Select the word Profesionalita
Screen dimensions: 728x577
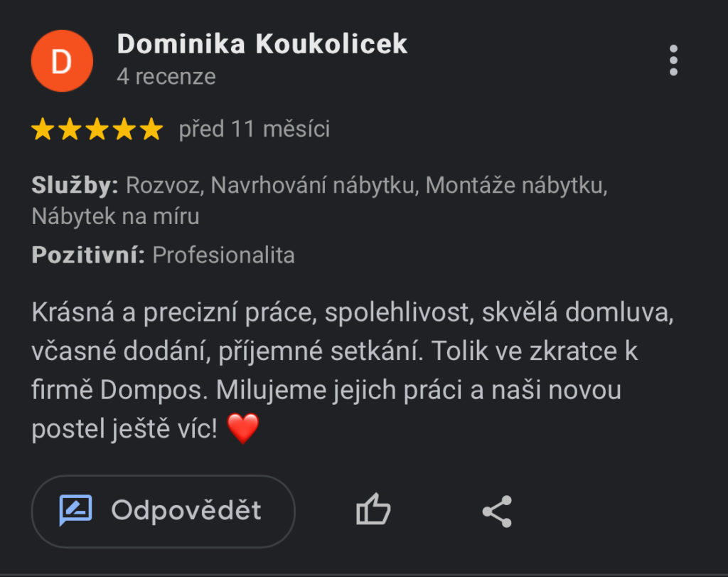pos(223,255)
